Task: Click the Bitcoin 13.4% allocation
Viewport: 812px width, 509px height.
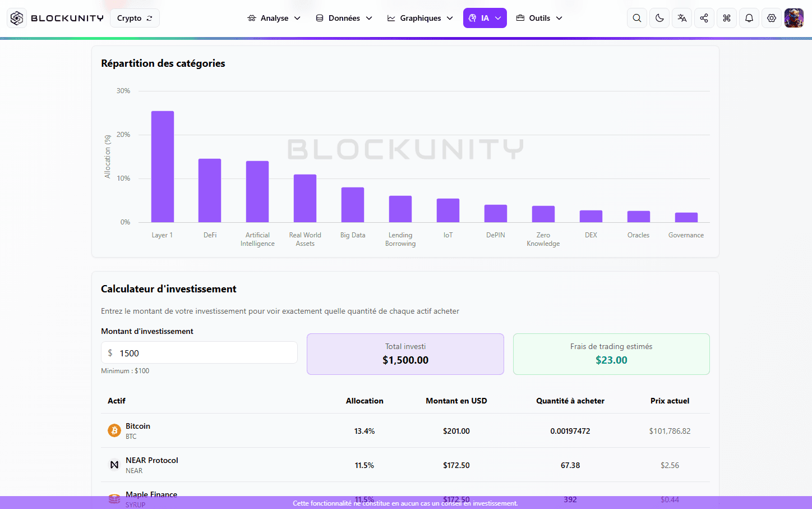Action: [x=365, y=431]
